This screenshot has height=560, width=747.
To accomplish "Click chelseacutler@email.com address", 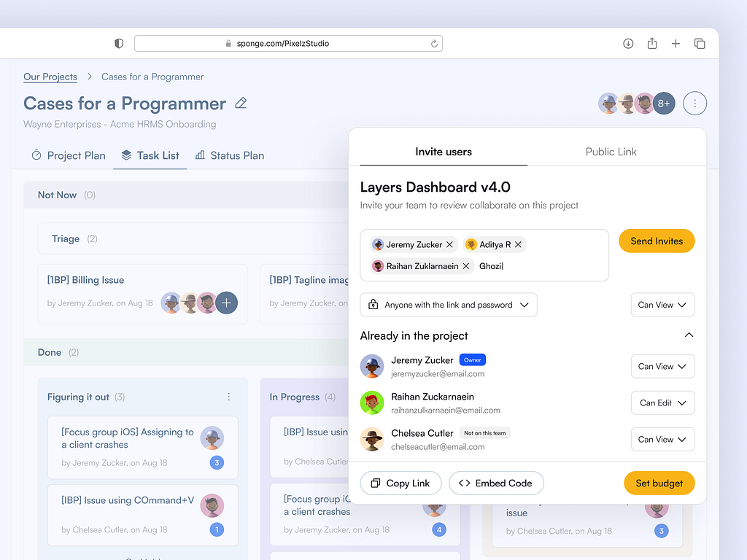I will (x=438, y=447).
